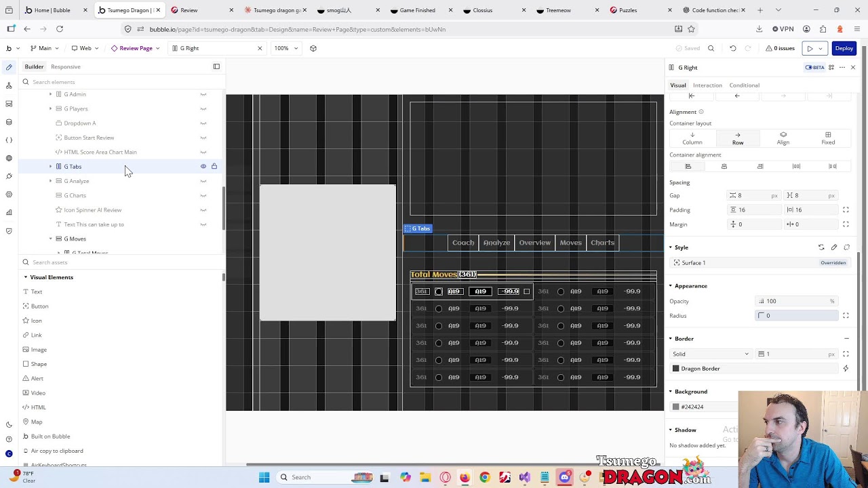
Task: Switch to the Interaction tab
Action: 707,85
